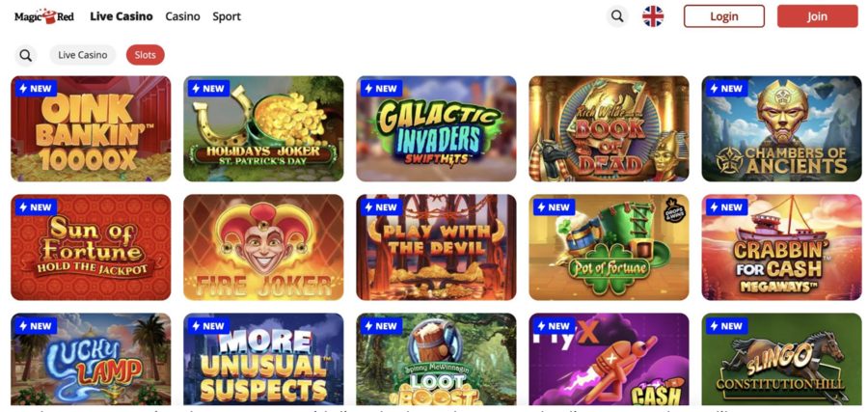Launch Crabbin' for Cash Megaways

(x=781, y=247)
